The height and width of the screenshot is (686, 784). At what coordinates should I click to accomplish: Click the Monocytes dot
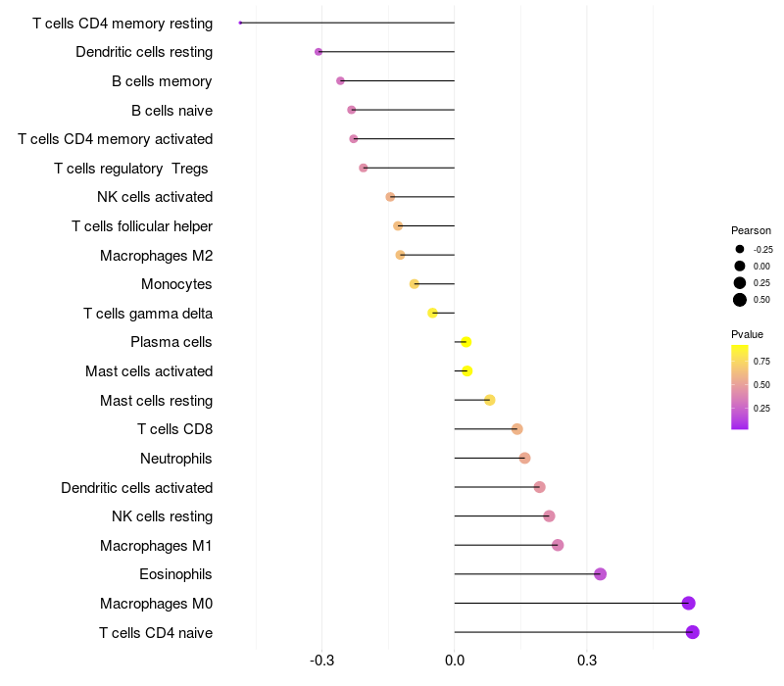tap(414, 284)
